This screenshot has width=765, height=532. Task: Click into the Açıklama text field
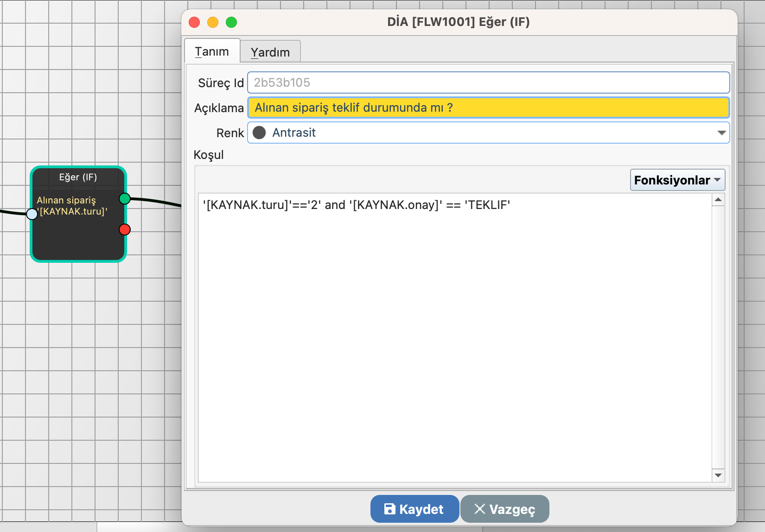488,108
